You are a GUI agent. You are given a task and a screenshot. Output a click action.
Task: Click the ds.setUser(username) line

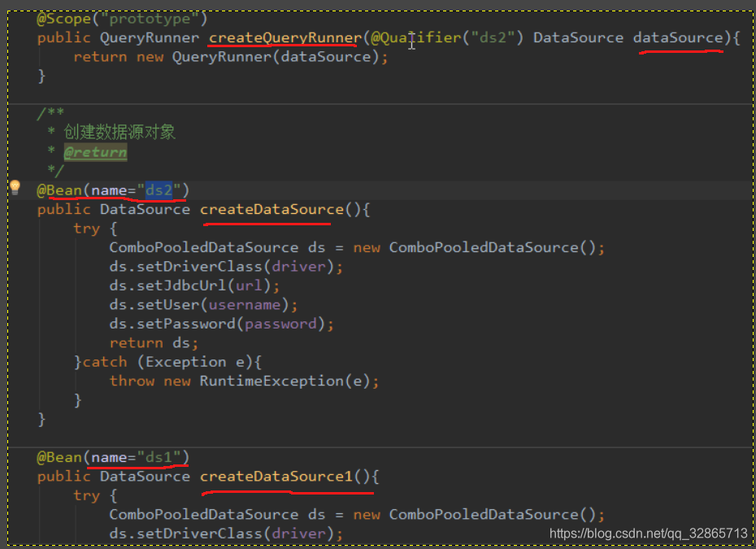tap(203, 305)
